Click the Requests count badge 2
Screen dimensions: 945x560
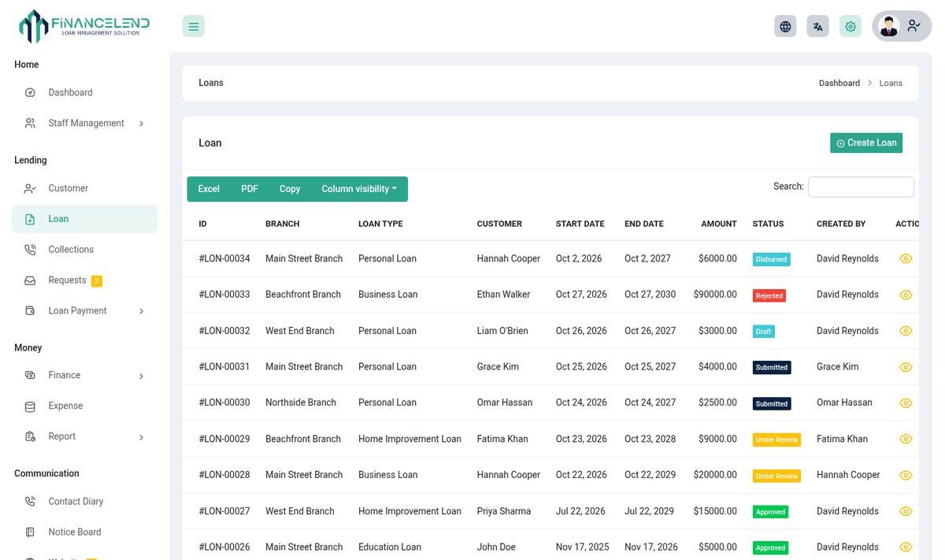click(x=97, y=281)
